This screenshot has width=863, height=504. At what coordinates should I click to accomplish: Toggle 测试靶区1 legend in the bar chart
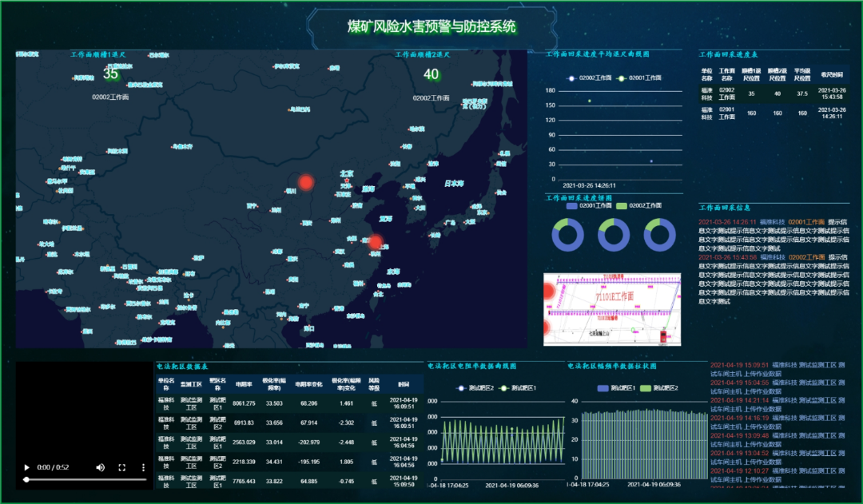point(615,388)
